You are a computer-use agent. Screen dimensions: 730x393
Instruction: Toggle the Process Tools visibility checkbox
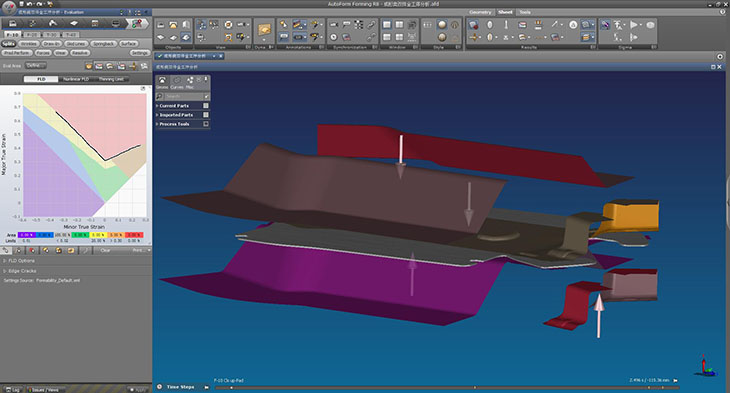coord(206,124)
